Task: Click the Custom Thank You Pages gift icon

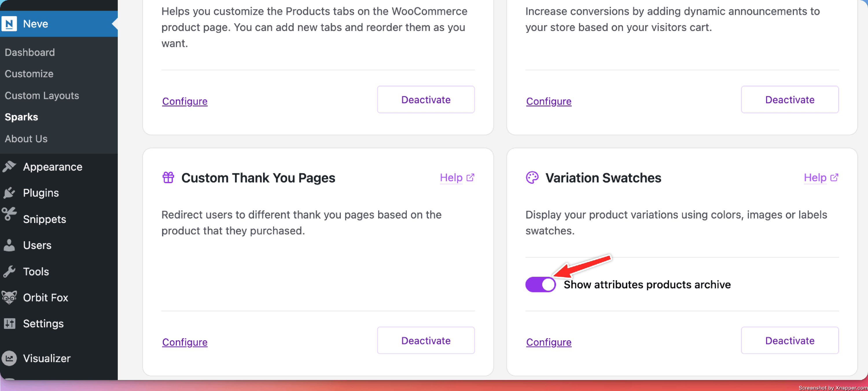Action: 168,177
